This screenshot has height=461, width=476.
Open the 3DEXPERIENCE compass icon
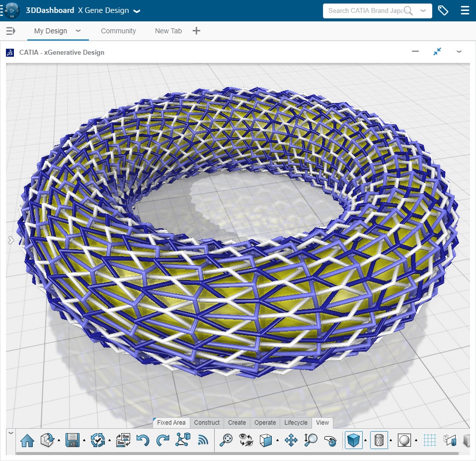coord(11,10)
